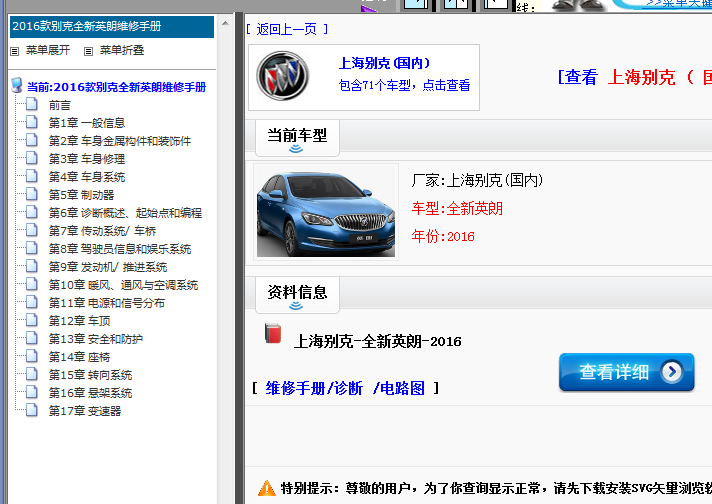712x504 pixels.
Task: Click page icon beside 第13章 安全和防护
Action: point(32,339)
